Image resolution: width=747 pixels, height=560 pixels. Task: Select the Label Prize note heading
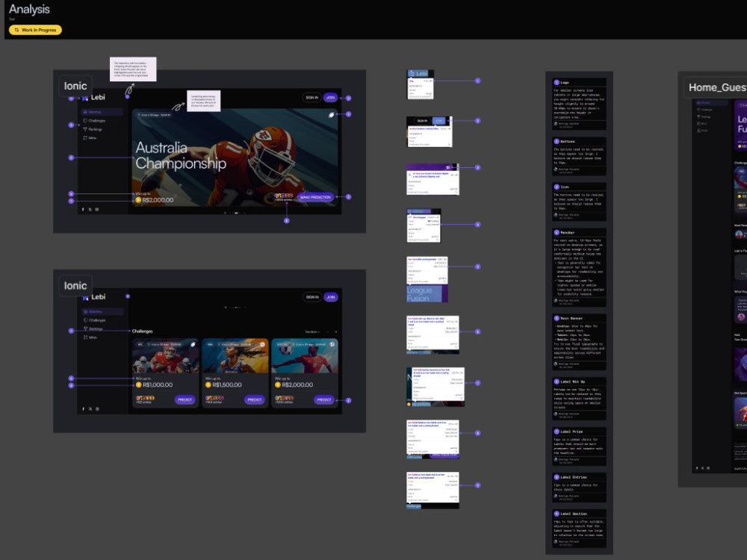[x=571, y=432]
